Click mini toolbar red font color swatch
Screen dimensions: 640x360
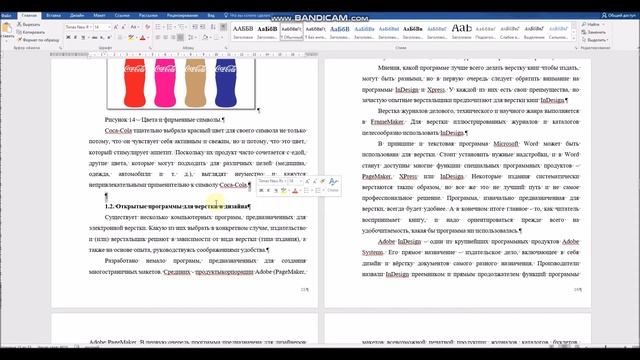point(295,191)
